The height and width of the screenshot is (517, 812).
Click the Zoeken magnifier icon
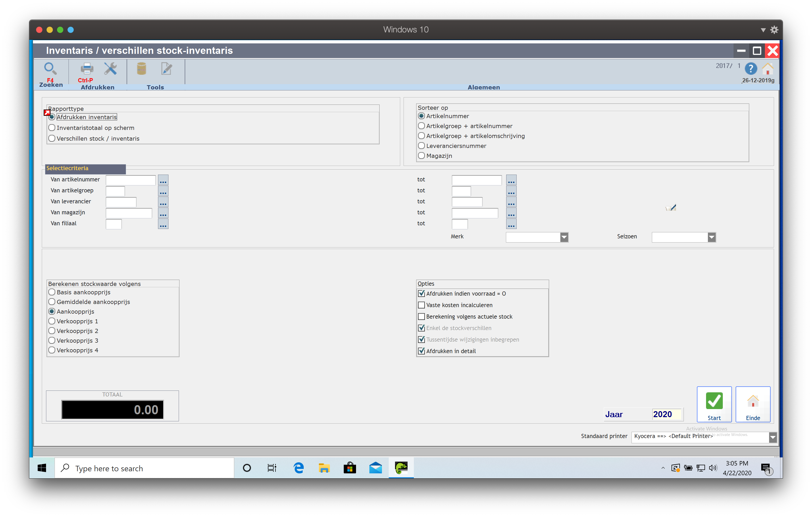tap(50, 68)
